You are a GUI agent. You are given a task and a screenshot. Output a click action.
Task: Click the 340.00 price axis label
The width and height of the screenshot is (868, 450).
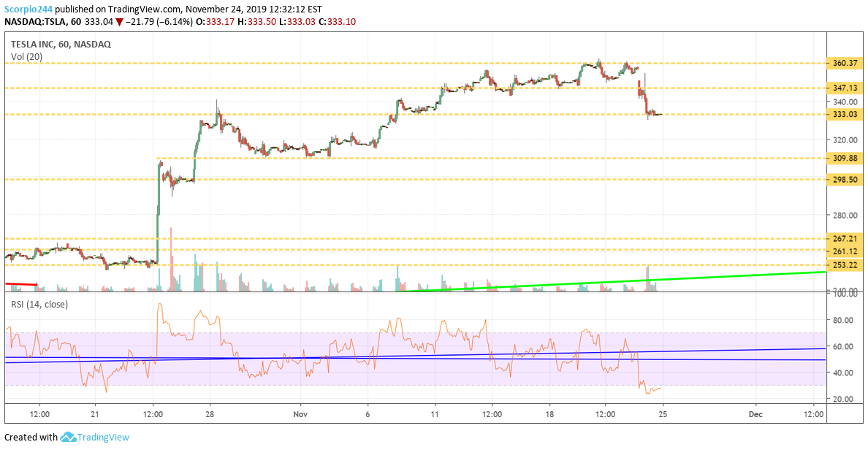[845, 102]
